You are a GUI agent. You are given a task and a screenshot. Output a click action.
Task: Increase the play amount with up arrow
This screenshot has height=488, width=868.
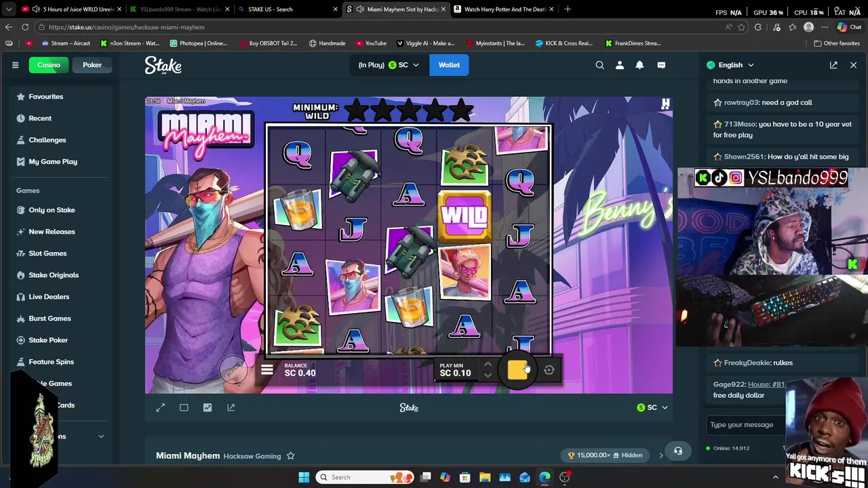pos(488,365)
